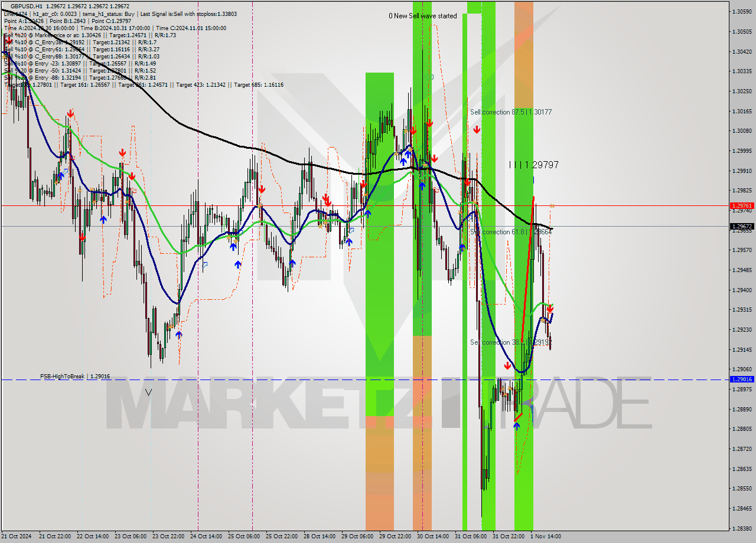
Task: Click the black 1.29672 current price tag
Action: [742, 226]
